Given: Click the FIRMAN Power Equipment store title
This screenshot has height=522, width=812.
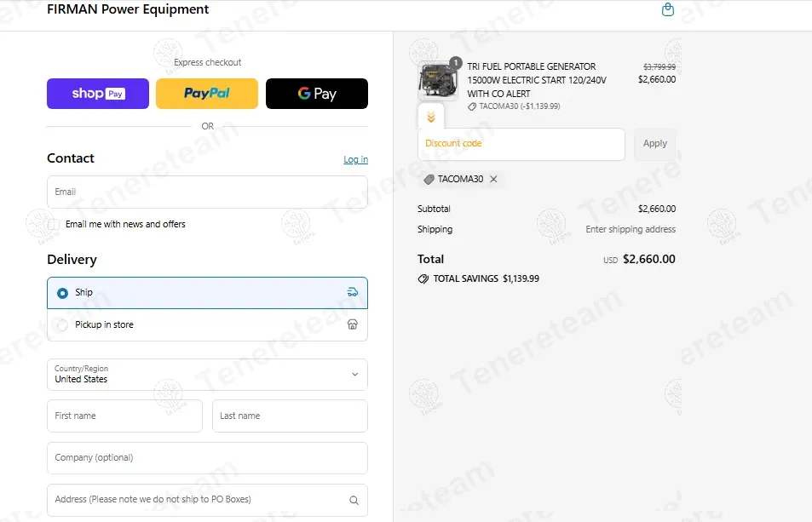Looking at the screenshot, I should [128, 9].
